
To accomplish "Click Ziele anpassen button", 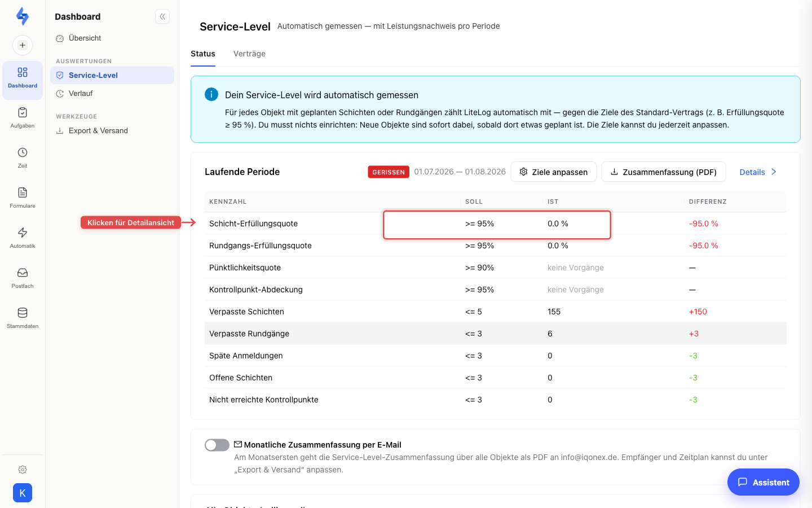I will [x=554, y=172].
